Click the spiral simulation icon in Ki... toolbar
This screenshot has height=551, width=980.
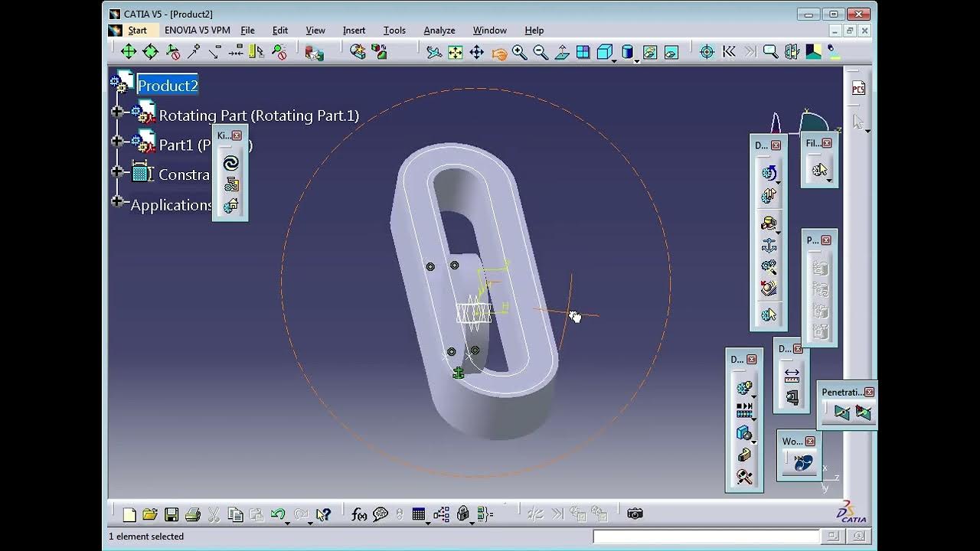(230, 163)
